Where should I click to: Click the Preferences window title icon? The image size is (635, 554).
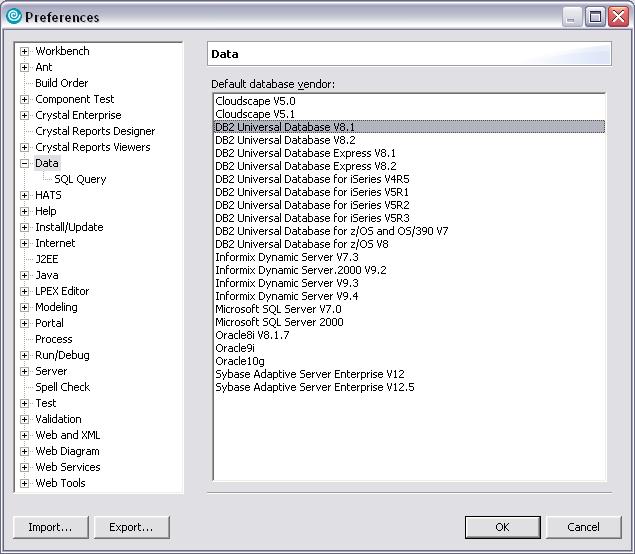tap(13, 17)
